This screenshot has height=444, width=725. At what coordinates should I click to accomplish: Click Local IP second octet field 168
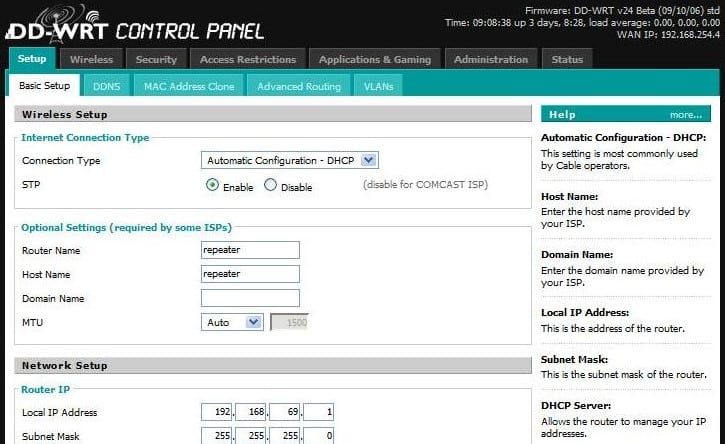[x=251, y=412]
